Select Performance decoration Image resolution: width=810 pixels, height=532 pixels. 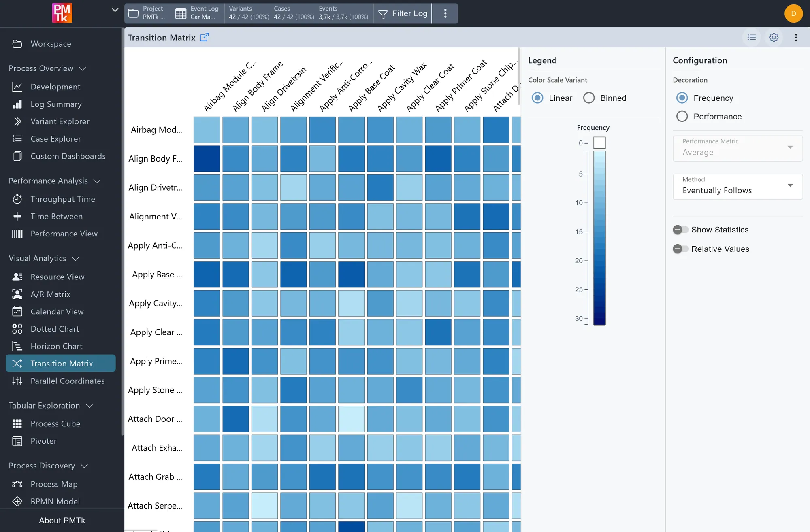(682, 117)
